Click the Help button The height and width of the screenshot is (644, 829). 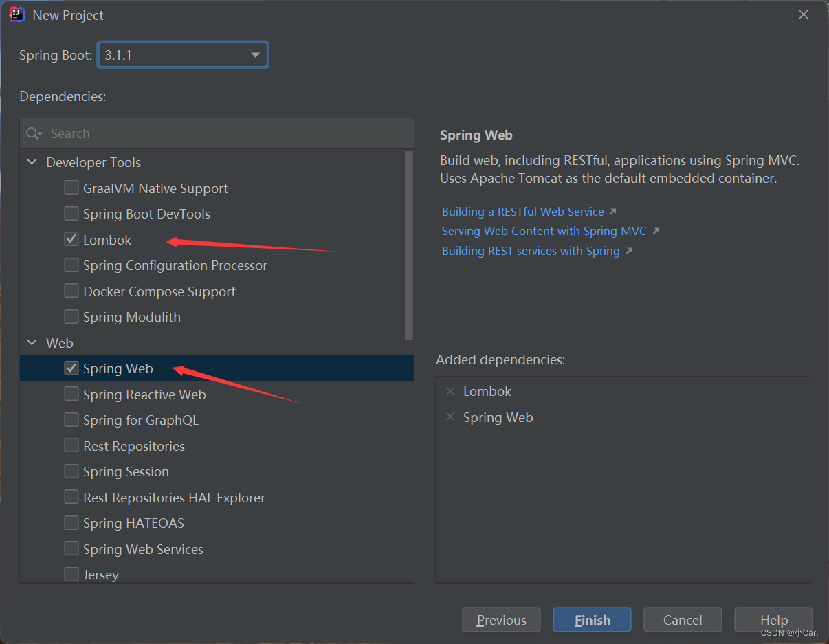click(773, 620)
